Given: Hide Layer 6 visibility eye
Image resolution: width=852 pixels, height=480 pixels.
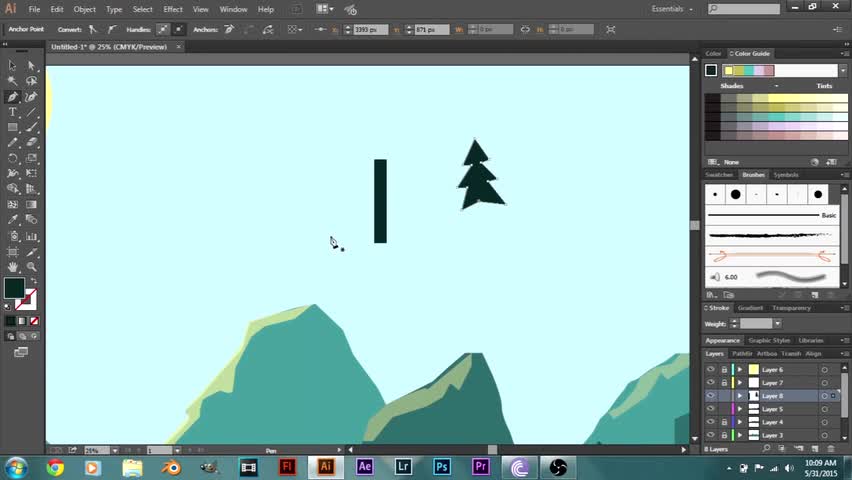Looking at the screenshot, I should point(711,369).
